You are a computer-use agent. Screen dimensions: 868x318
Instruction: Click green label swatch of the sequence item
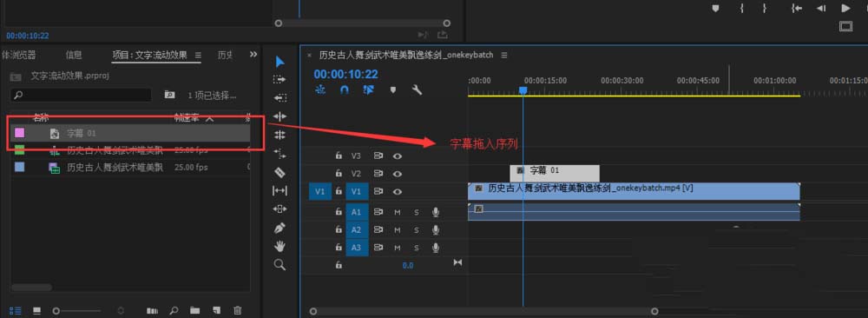coord(19,149)
